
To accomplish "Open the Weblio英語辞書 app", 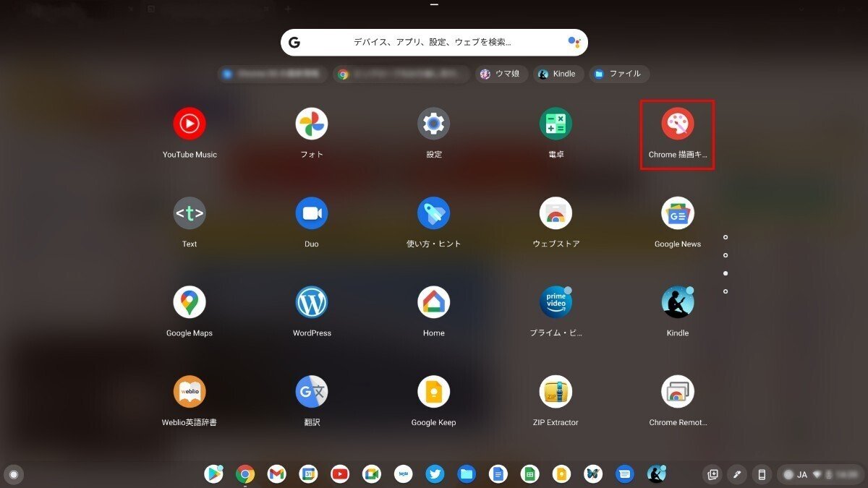I will [x=190, y=392].
